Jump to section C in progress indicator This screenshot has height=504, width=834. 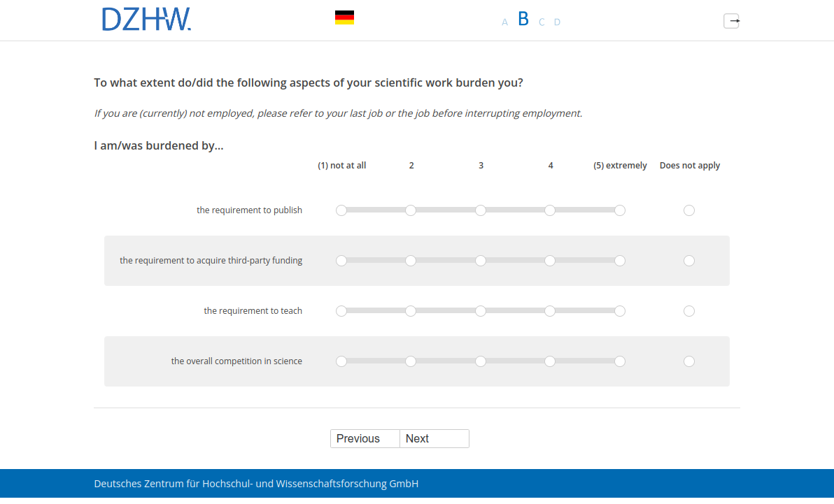[x=542, y=22]
